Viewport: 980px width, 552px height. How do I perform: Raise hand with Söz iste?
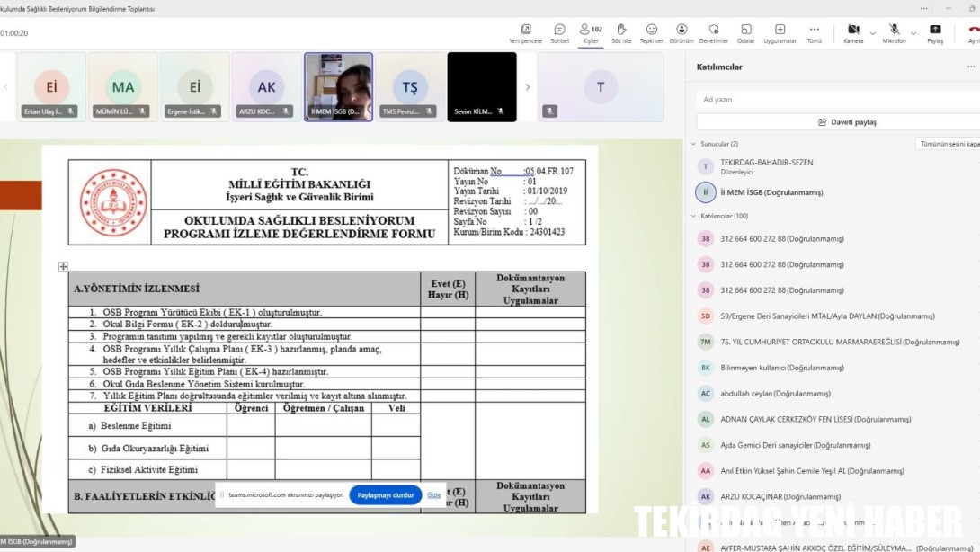coord(621,34)
